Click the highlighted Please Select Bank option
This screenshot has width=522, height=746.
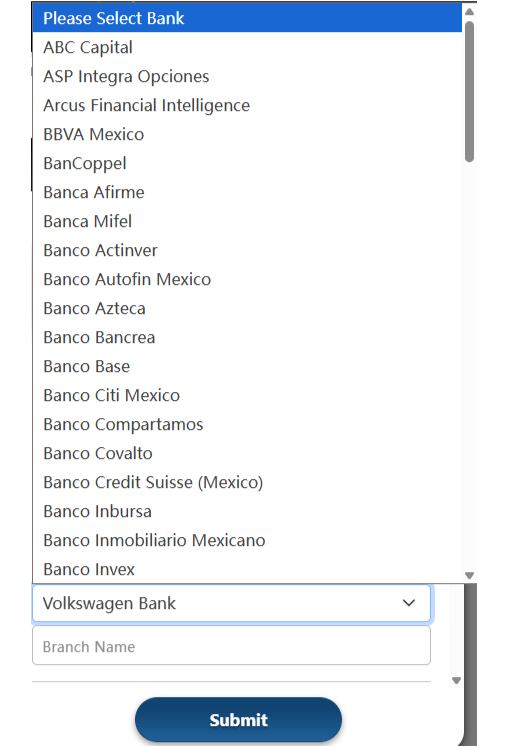pyautogui.click(x=247, y=18)
